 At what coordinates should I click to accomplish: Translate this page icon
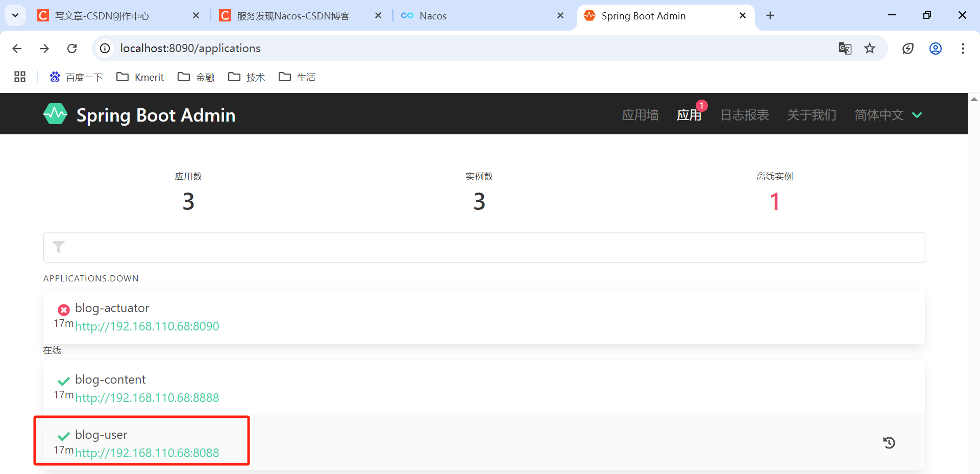[845, 49]
